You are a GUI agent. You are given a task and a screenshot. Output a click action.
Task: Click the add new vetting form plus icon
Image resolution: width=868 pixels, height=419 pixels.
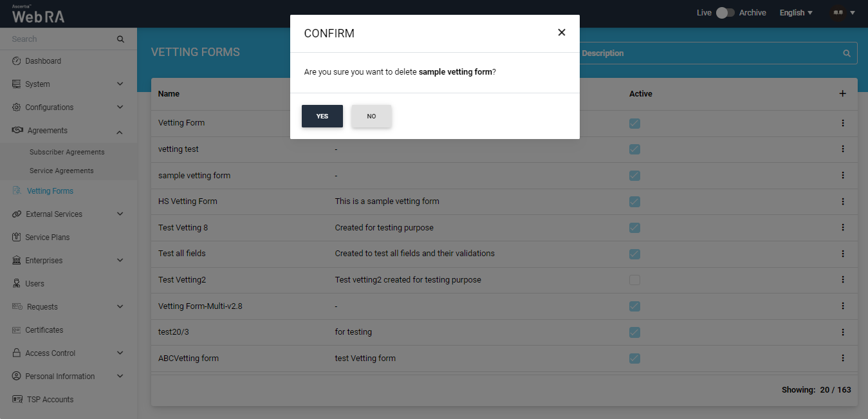pyautogui.click(x=842, y=94)
